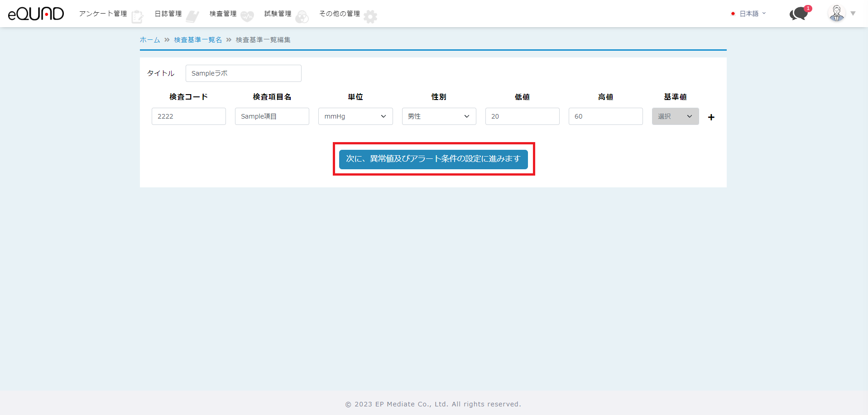Open the 基準値 選択 dropdown
The height and width of the screenshot is (415, 868).
coord(675,116)
